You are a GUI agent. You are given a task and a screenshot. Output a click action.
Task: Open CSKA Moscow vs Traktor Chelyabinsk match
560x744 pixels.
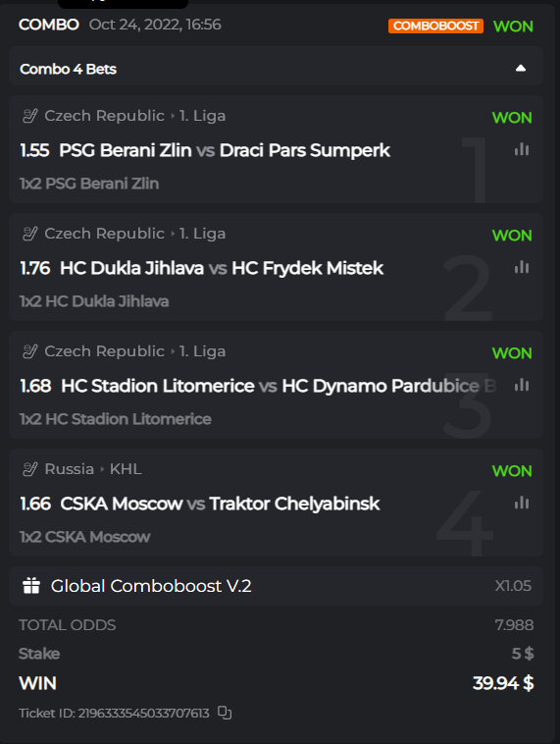[220, 504]
